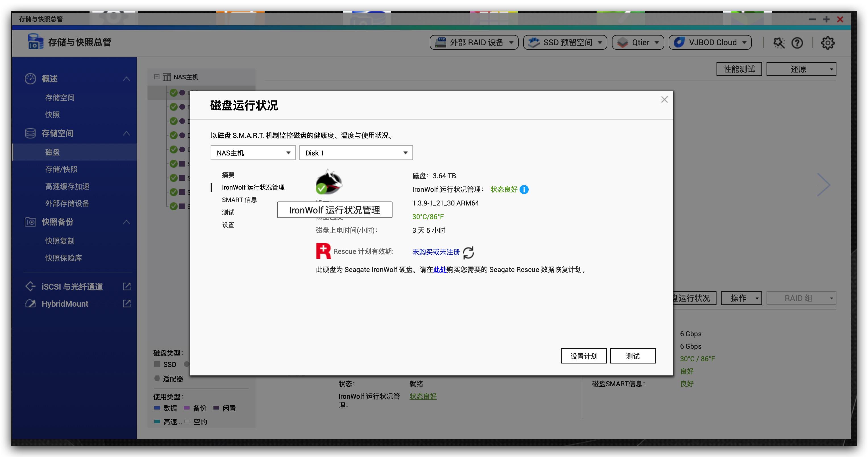This screenshot has height=457, width=868.
Task: Click the 此处 link to buy Rescue plan
Action: coord(440,270)
